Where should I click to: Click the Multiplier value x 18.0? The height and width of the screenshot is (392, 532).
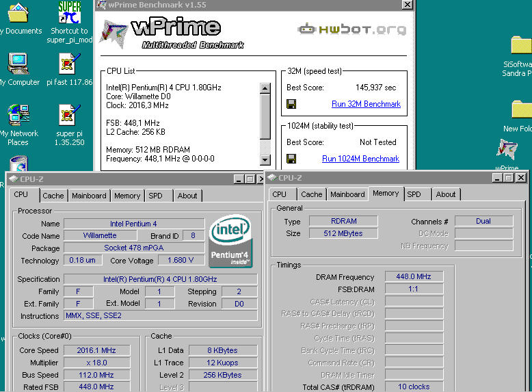96,363
